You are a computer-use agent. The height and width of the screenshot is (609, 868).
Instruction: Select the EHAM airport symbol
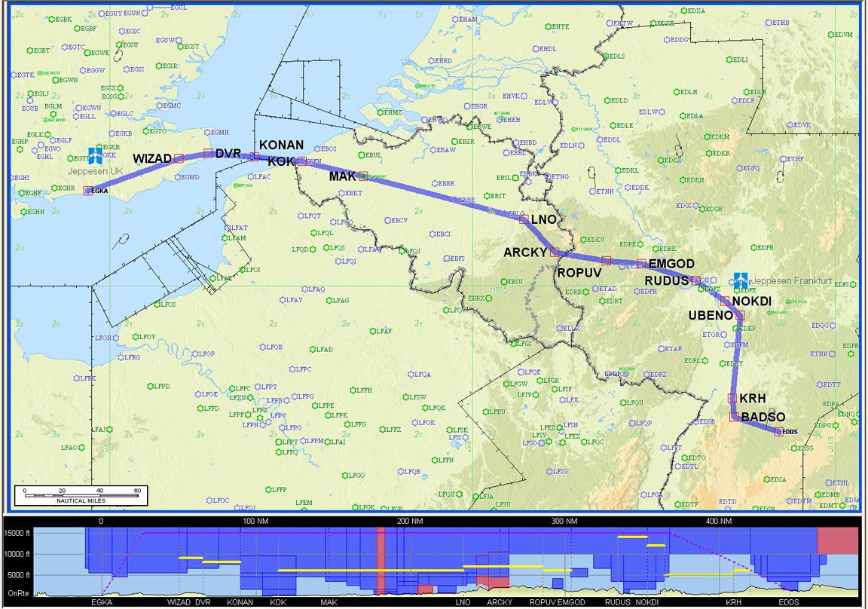(x=455, y=20)
